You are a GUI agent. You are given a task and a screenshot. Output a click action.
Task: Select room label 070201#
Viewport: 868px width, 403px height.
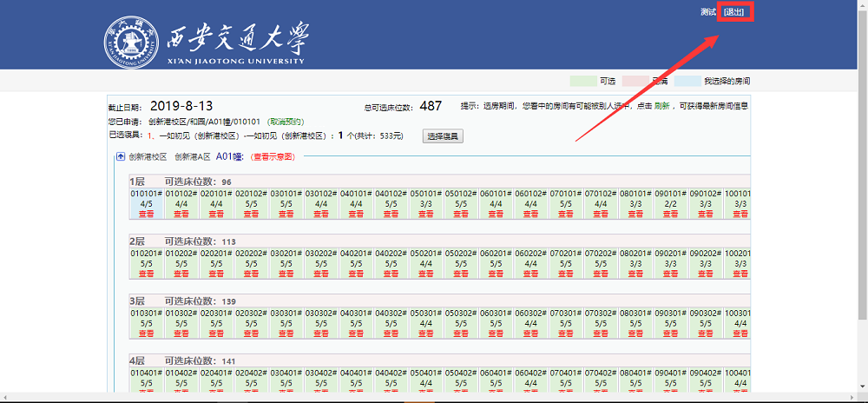565,254
